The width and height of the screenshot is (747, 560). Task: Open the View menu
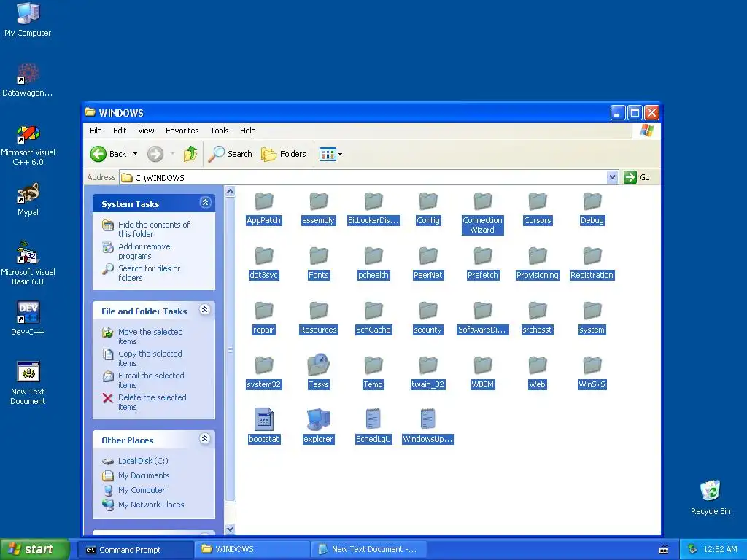146,131
